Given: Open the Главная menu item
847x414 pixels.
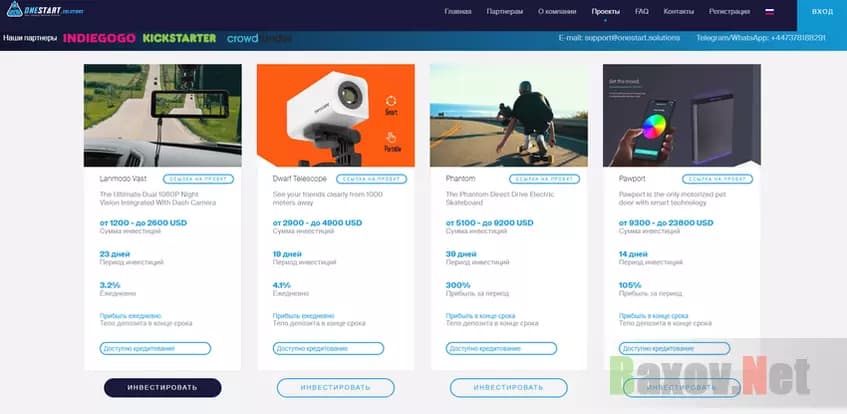Looking at the screenshot, I should (458, 11).
